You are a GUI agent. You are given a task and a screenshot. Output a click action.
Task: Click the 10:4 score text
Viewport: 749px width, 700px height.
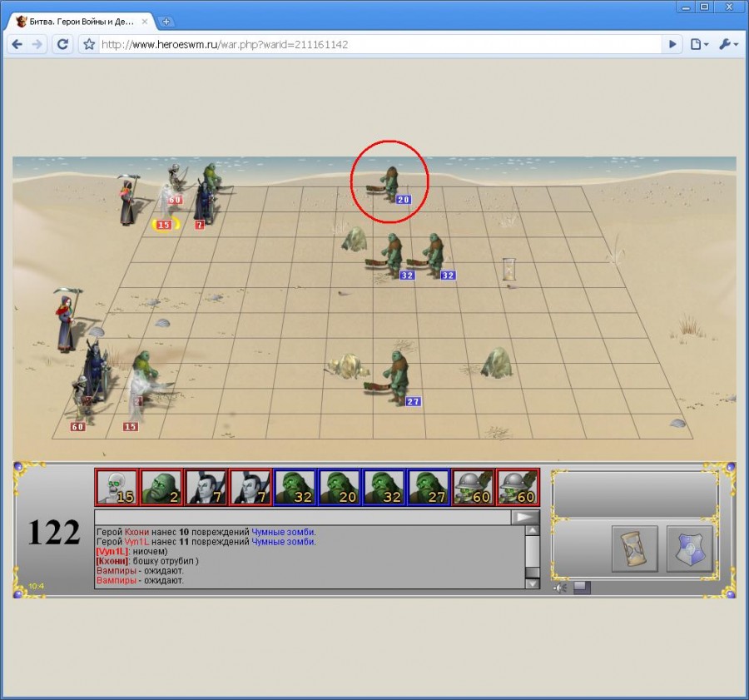coord(37,586)
